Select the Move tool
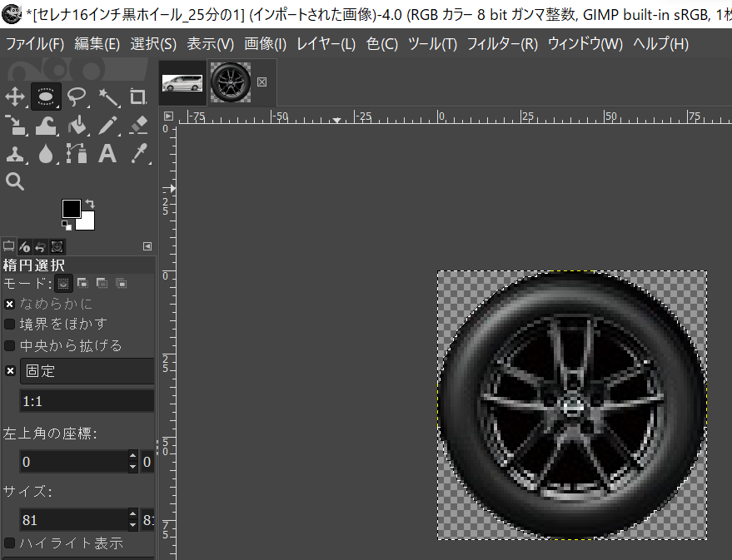The width and height of the screenshot is (732, 560). 14,97
